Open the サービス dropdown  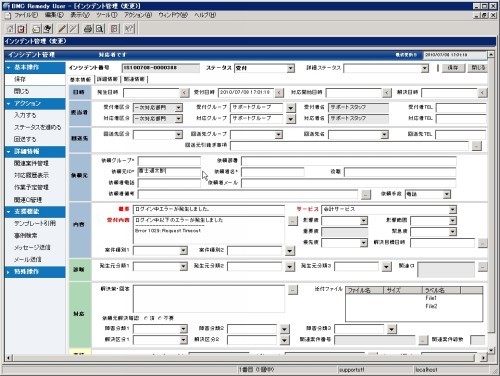452,210
